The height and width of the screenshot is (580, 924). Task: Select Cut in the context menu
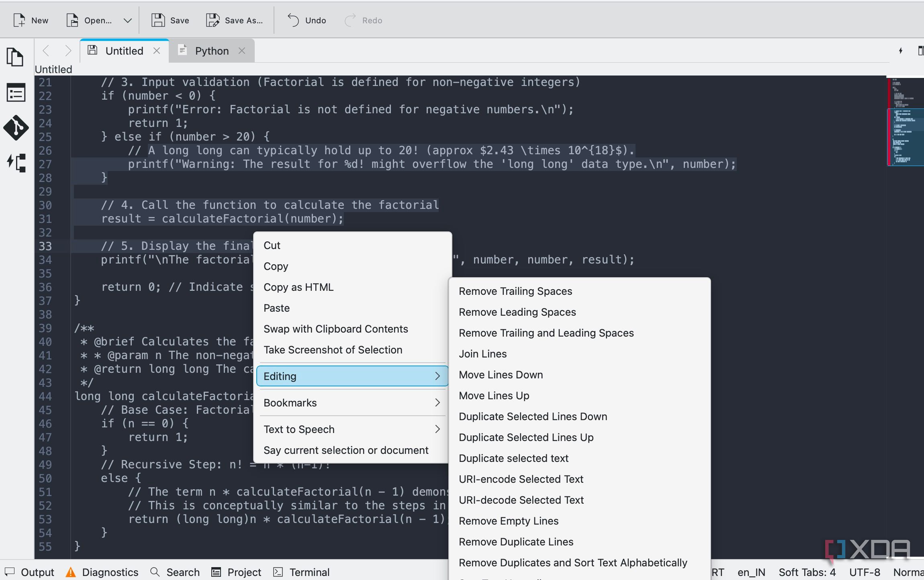352,245
